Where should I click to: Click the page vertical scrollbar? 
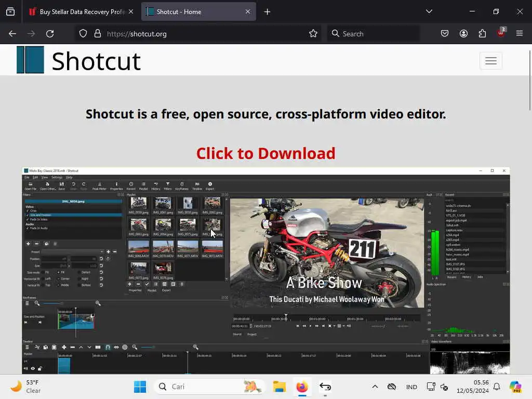[x=529, y=80]
